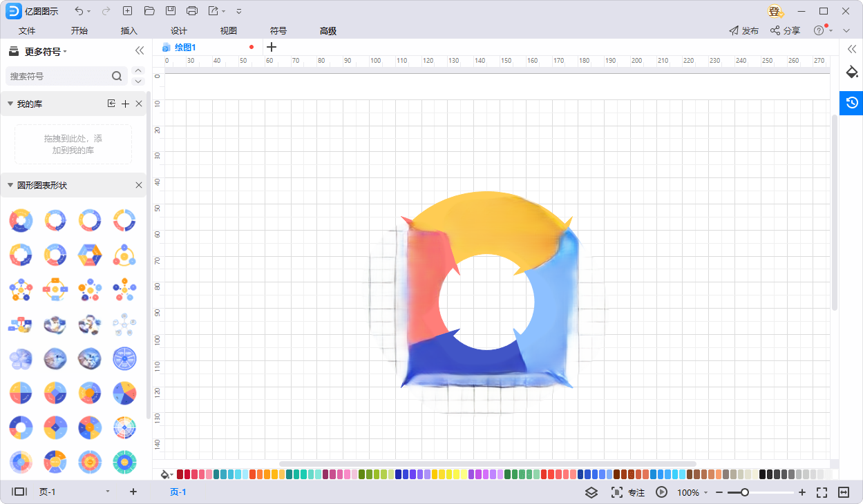Add a new document tab with plus
Screen dimensions: 863x504
272,47
